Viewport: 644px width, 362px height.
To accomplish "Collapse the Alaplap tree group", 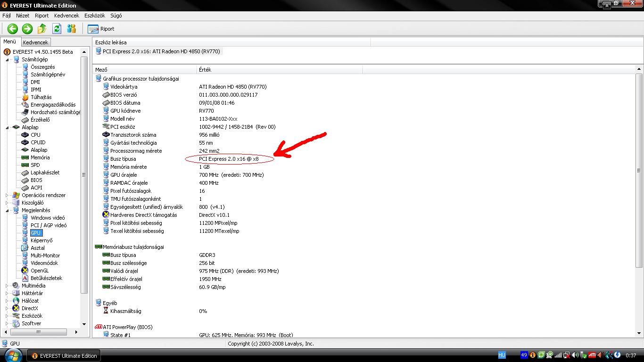I will (x=7, y=128).
